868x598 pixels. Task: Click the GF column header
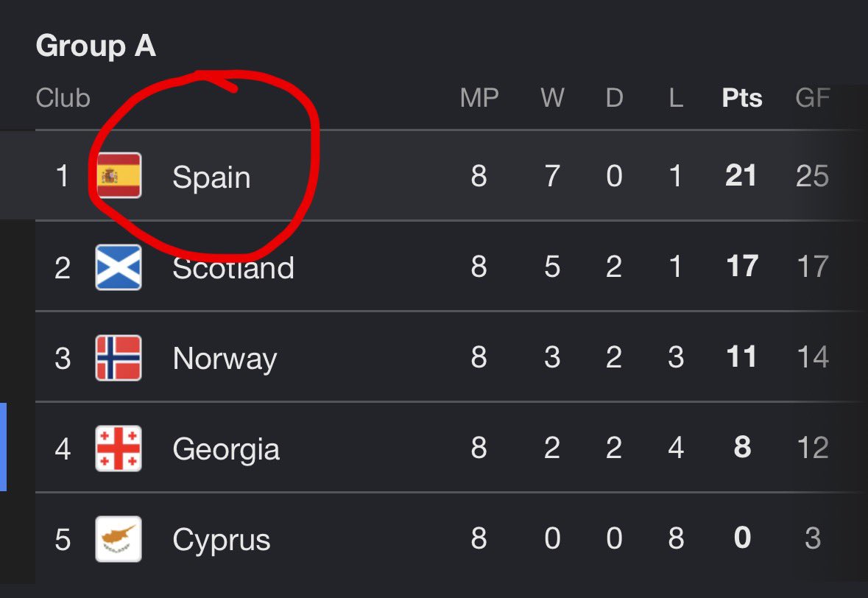click(x=813, y=98)
